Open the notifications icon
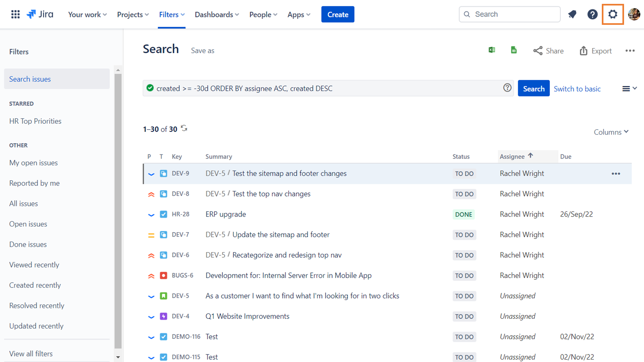This screenshot has height=362, width=644. click(x=572, y=15)
